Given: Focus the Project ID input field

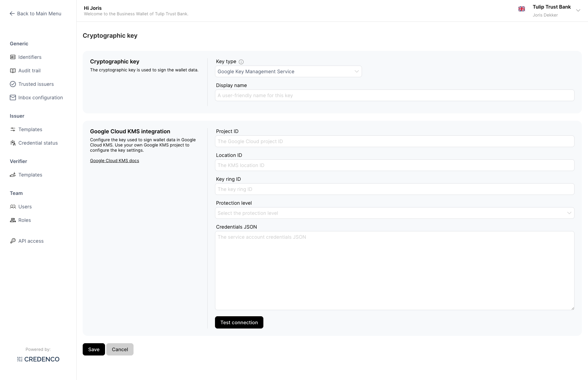Looking at the screenshot, I should 394,141.
